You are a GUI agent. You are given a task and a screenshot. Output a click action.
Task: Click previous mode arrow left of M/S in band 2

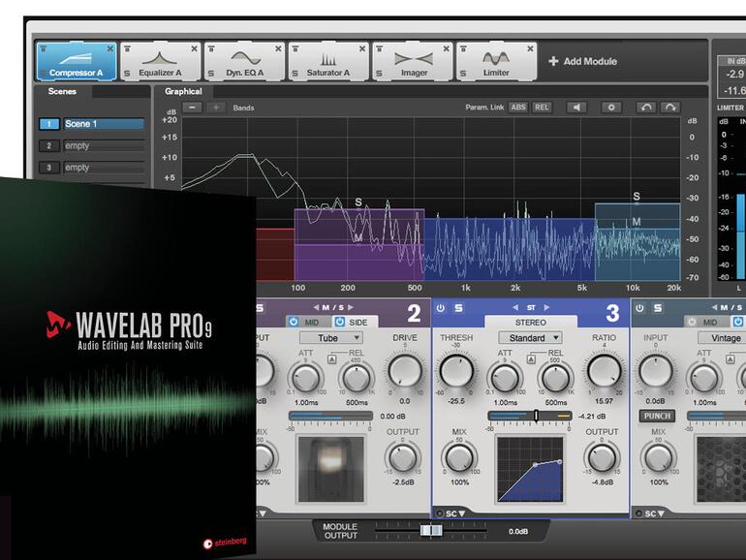point(316,308)
